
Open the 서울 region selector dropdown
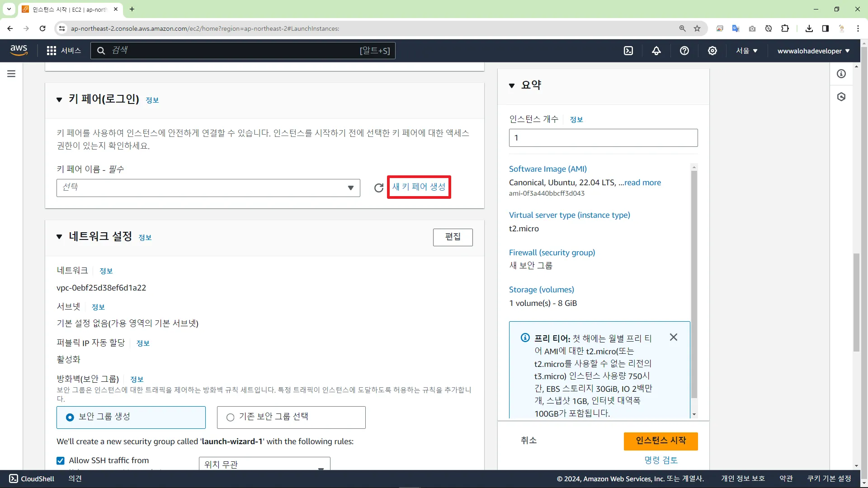click(746, 51)
